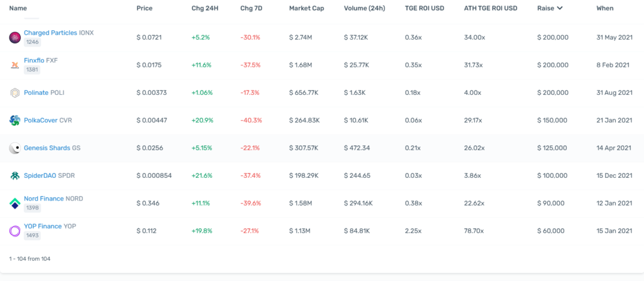The image size is (644, 281).
Task: Click the Charged Particles logo icon
Action: click(x=15, y=37)
